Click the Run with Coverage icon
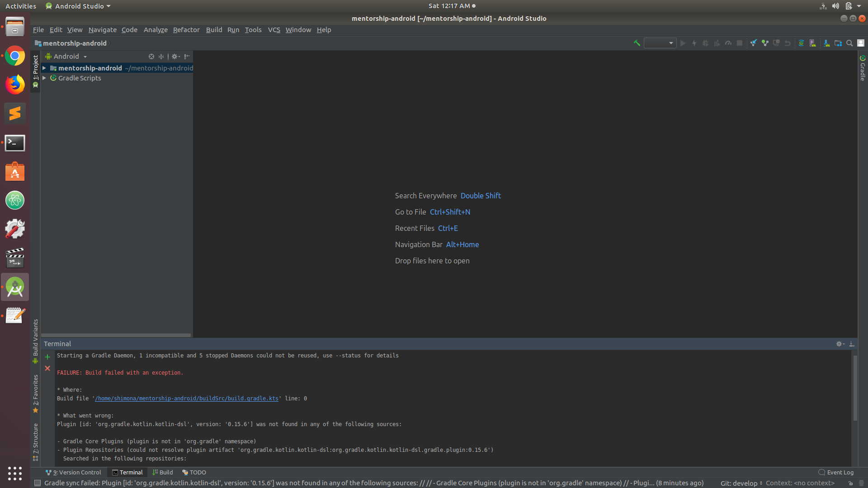The height and width of the screenshot is (488, 868). click(717, 43)
